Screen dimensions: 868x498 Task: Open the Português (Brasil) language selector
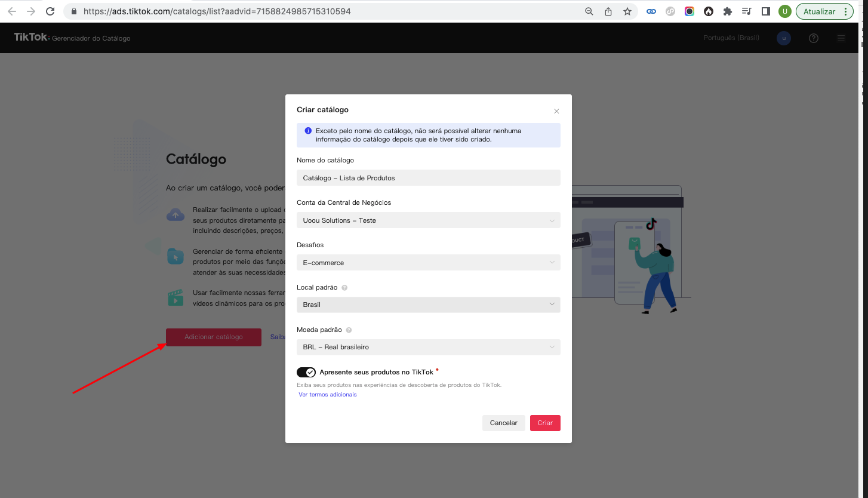click(x=731, y=38)
